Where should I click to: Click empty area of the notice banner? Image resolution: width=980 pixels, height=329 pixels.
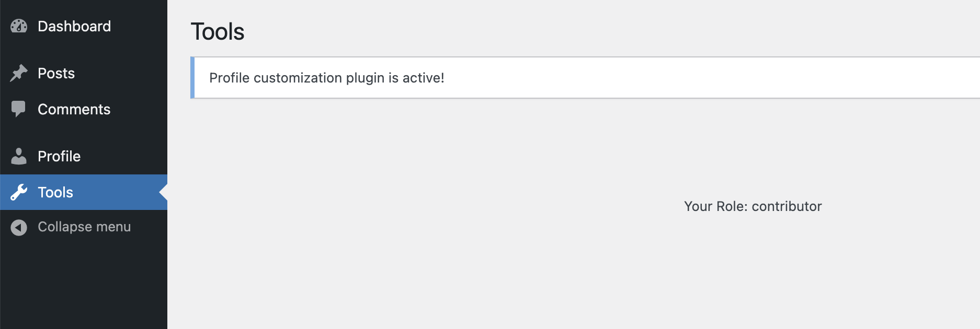706,78
